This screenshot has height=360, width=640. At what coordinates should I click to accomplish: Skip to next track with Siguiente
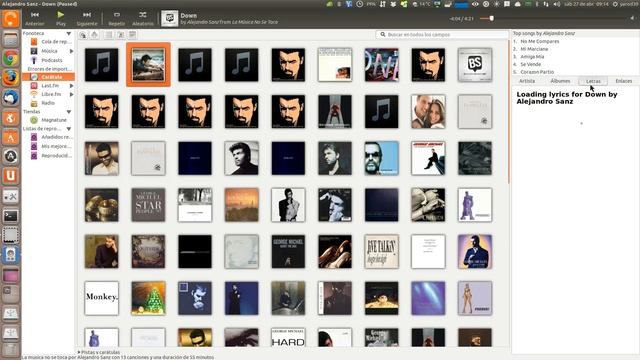(x=87, y=18)
